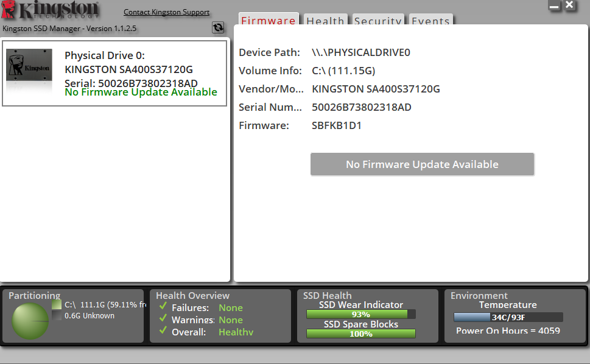Show the Events tab
This screenshot has width=590, height=364.
coord(431,20)
